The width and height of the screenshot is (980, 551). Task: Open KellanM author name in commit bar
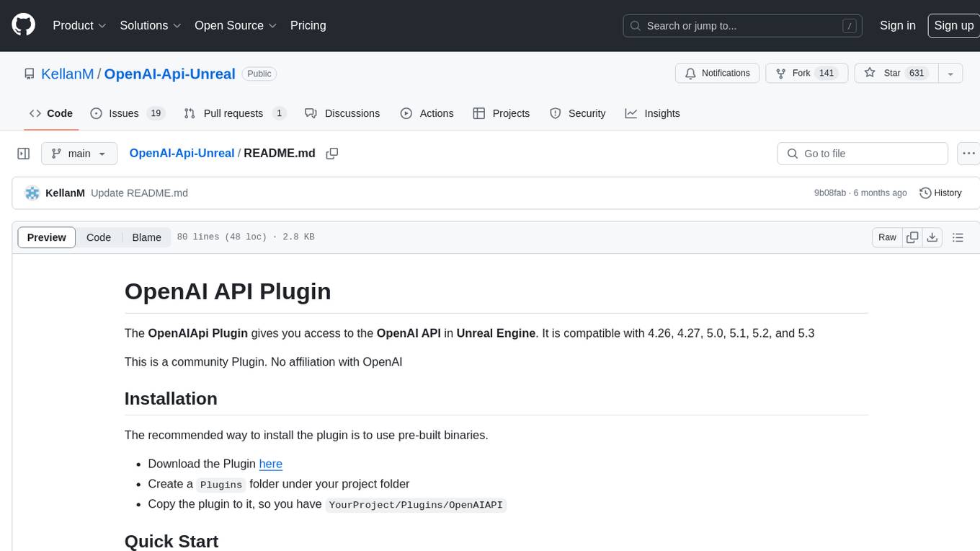tap(65, 193)
